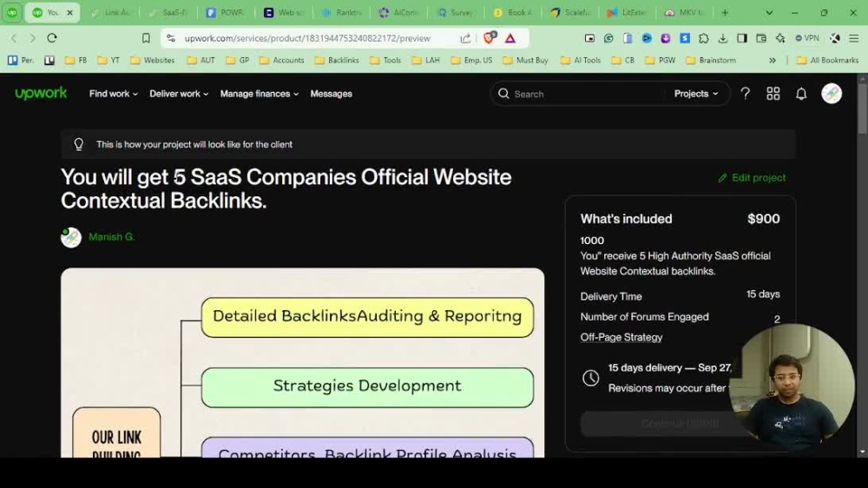The image size is (868, 488).
Task: Expand the Manage finances menu
Action: (260, 94)
